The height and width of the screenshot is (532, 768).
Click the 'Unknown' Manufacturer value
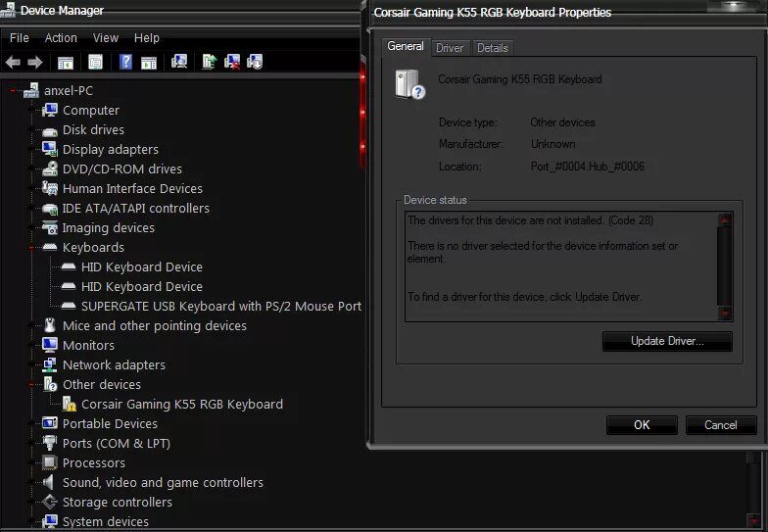[x=552, y=144]
